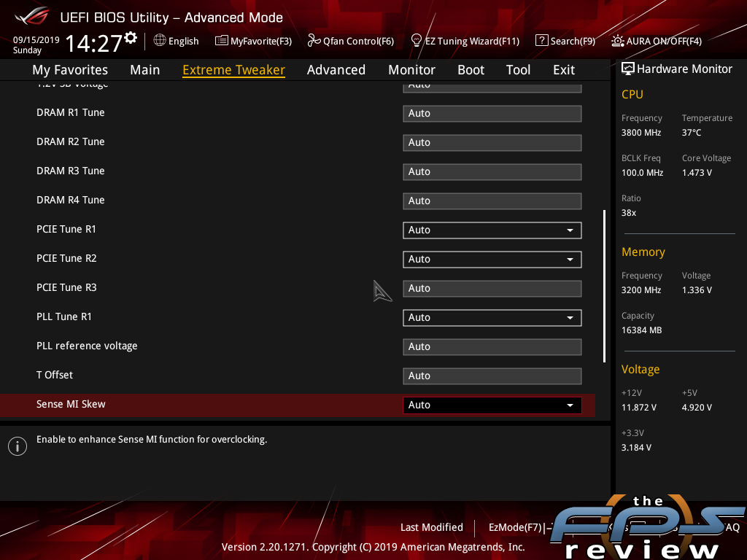Screen dimensions: 747x560
Task: Toggle AURA ON/OFF(F4)
Action: click(x=664, y=41)
